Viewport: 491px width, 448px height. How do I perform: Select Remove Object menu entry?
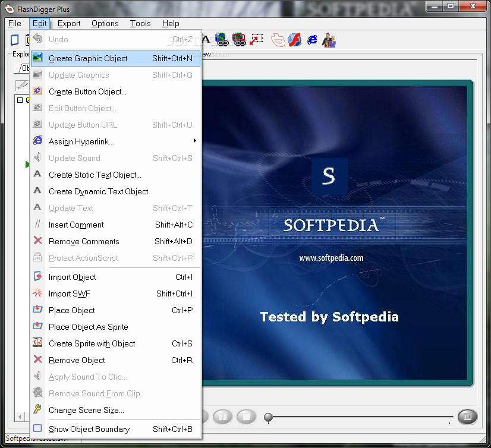click(x=115, y=360)
